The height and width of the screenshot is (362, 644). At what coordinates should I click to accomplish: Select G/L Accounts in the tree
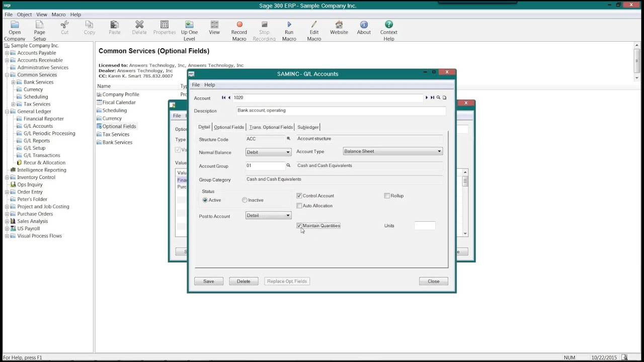pyautogui.click(x=38, y=126)
